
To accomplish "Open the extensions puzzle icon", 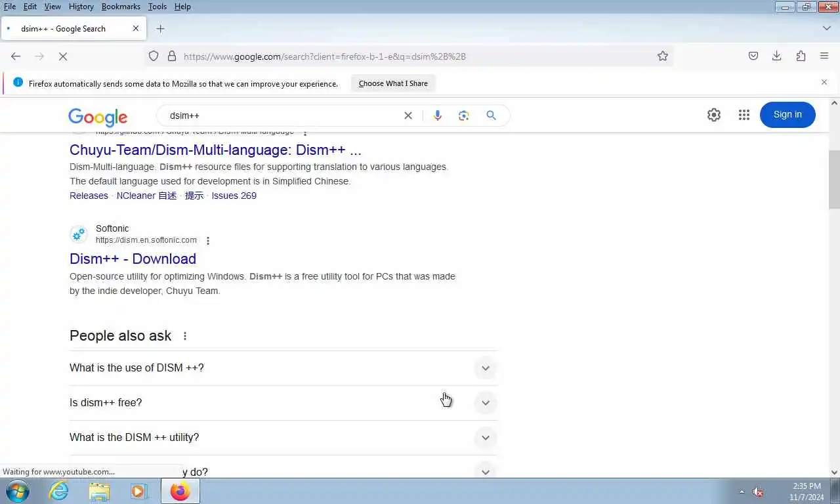I will pos(801,56).
